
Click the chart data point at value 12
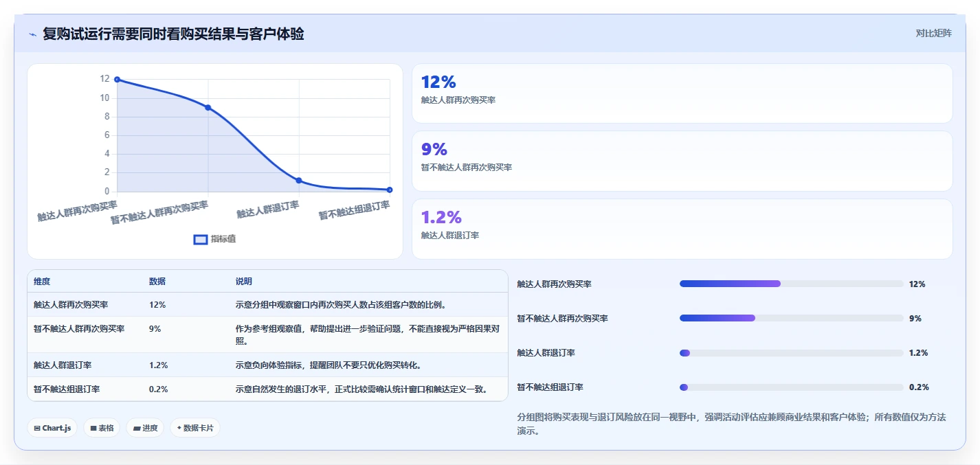117,80
